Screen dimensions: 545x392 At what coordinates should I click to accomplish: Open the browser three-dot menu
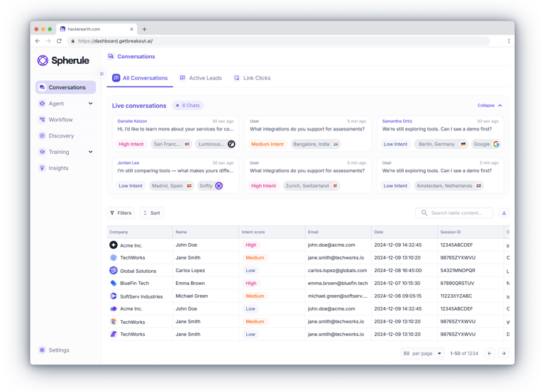[509, 41]
